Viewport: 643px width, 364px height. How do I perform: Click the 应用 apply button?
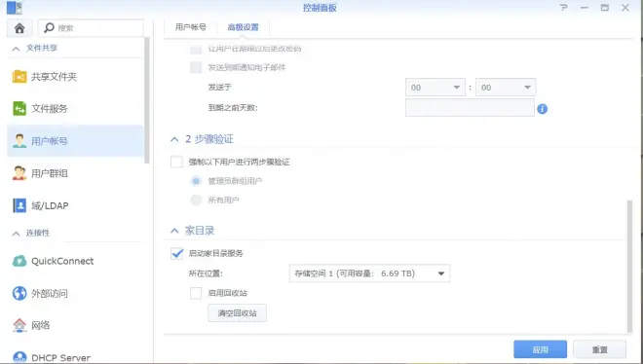540,349
